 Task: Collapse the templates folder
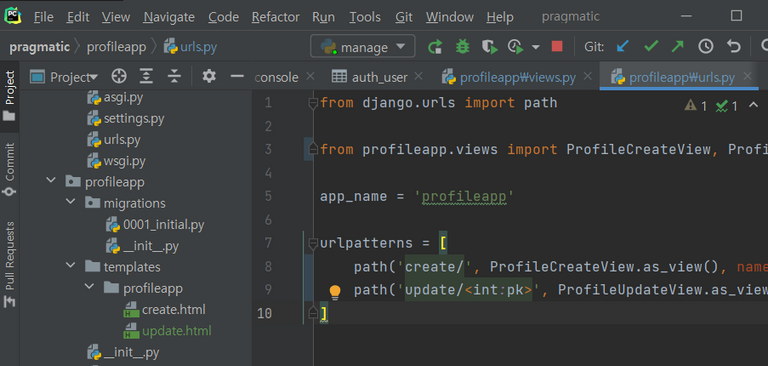(71, 266)
